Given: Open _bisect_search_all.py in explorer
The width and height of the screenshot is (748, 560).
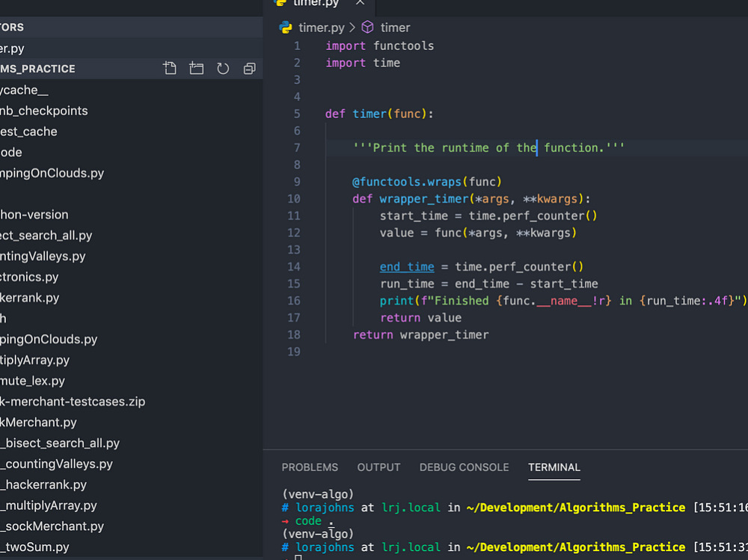Looking at the screenshot, I should [x=131, y=443].
